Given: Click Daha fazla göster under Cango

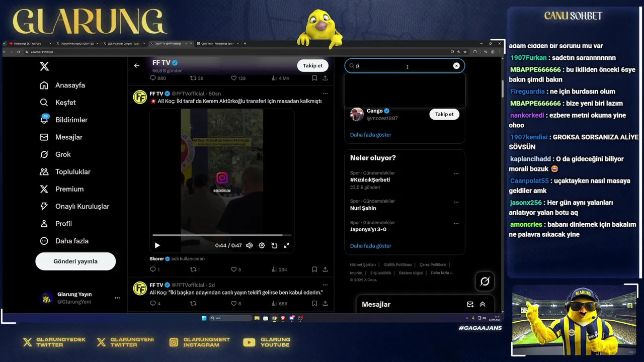Looking at the screenshot, I should click(370, 135).
